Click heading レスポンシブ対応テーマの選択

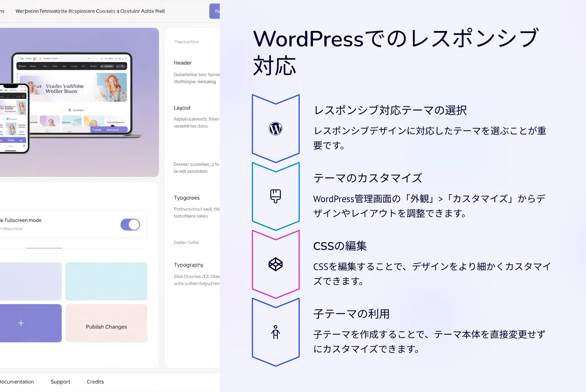point(390,110)
